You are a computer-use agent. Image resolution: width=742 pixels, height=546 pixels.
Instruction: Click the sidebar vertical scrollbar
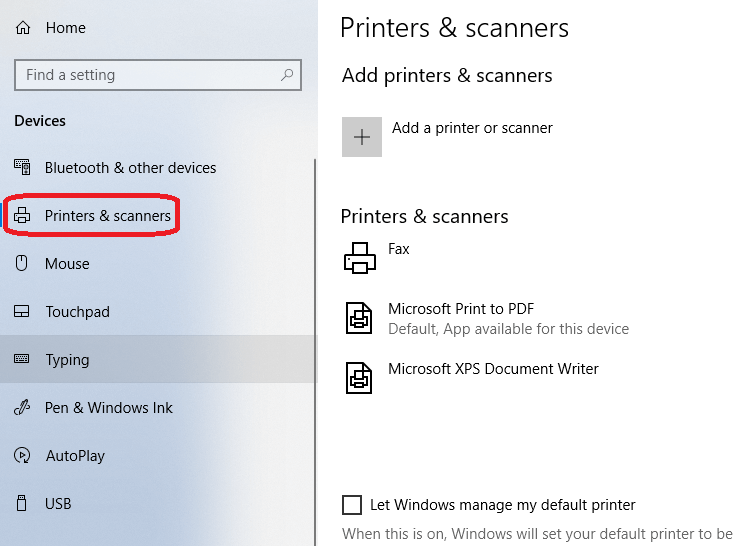pos(315,352)
